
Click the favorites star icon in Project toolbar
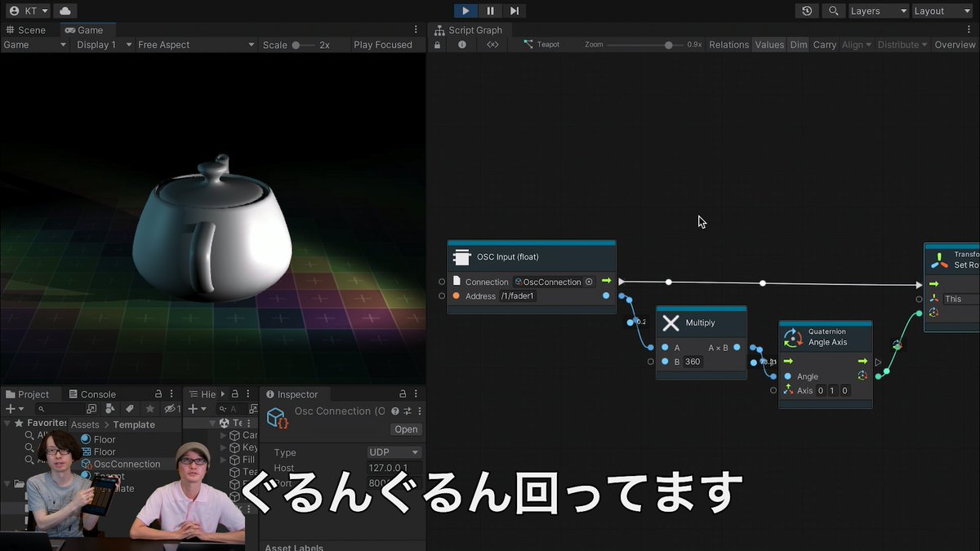point(149,409)
